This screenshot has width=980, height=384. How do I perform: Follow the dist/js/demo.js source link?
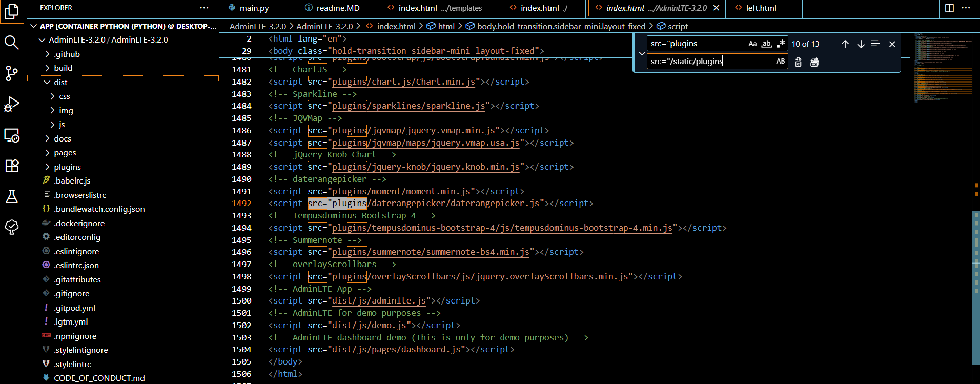(x=370, y=326)
